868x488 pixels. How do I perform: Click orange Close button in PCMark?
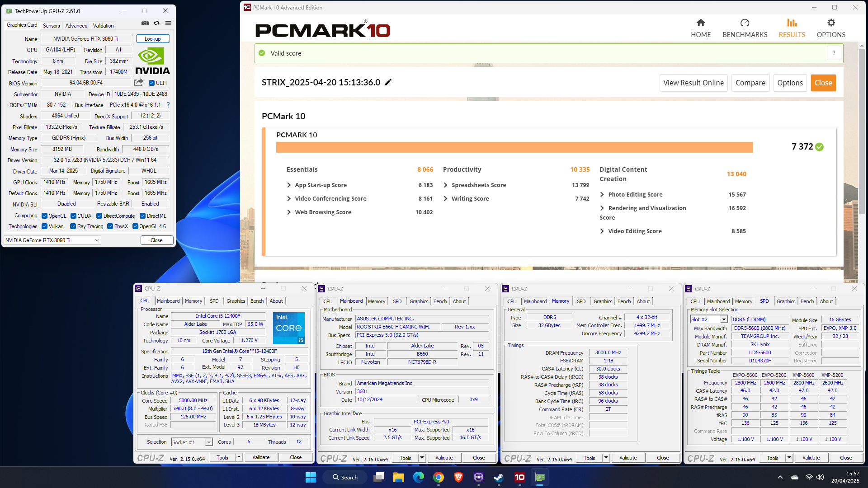click(823, 83)
